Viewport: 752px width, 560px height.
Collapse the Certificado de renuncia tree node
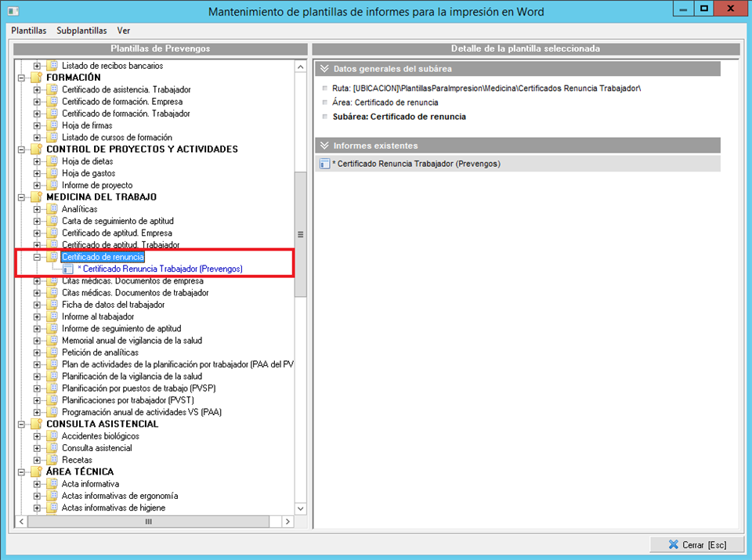(37, 257)
